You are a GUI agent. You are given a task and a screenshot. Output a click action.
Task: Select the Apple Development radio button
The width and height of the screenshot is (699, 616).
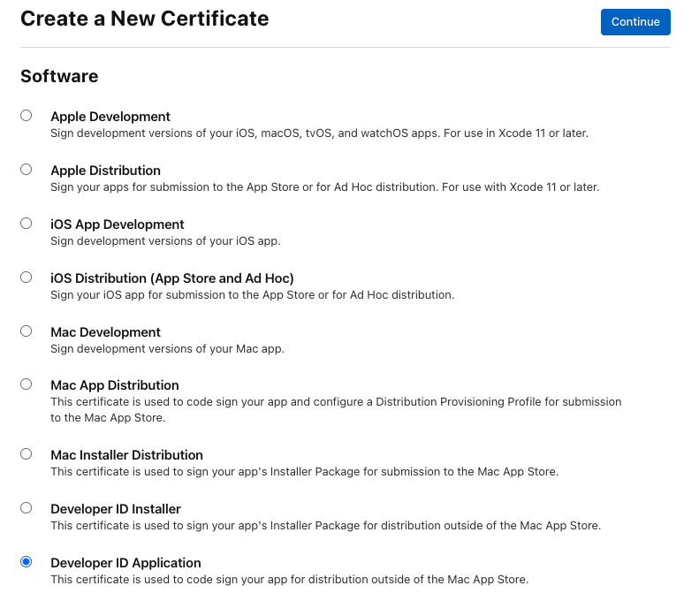27,116
